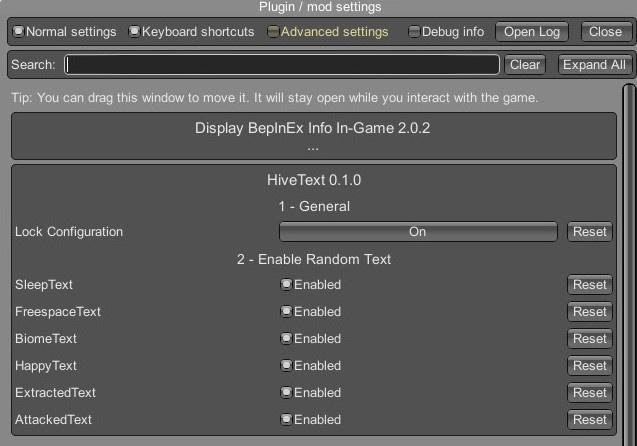Viewport: 637px width, 446px height.
Task: Click the AttackedText label
Action: tap(53, 420)
